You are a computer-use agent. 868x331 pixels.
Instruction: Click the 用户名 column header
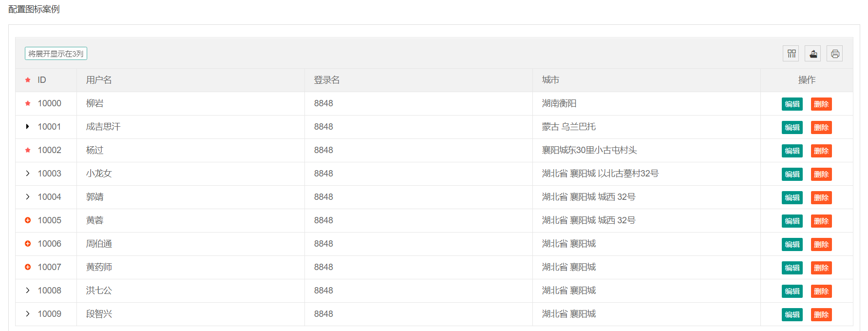pyautogui.click(x=99, y=80)
